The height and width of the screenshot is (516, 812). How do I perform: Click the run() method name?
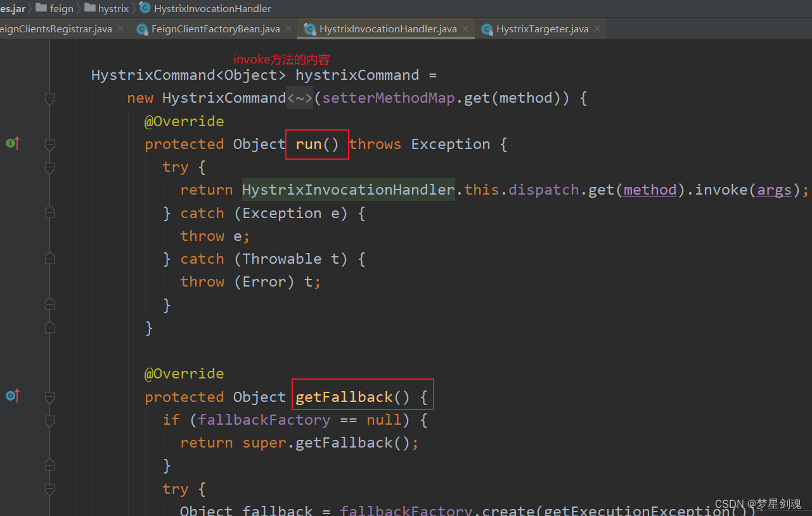[309, 144]
